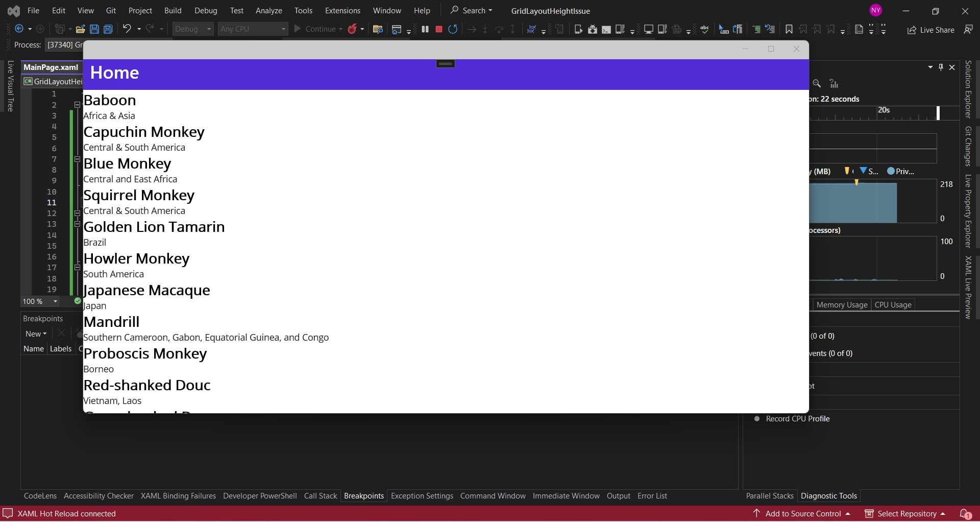Image resolution: width=980 pixels, height=522 pixels.
Task: Run the spell checker abc icon
Action: click(705, 29)
